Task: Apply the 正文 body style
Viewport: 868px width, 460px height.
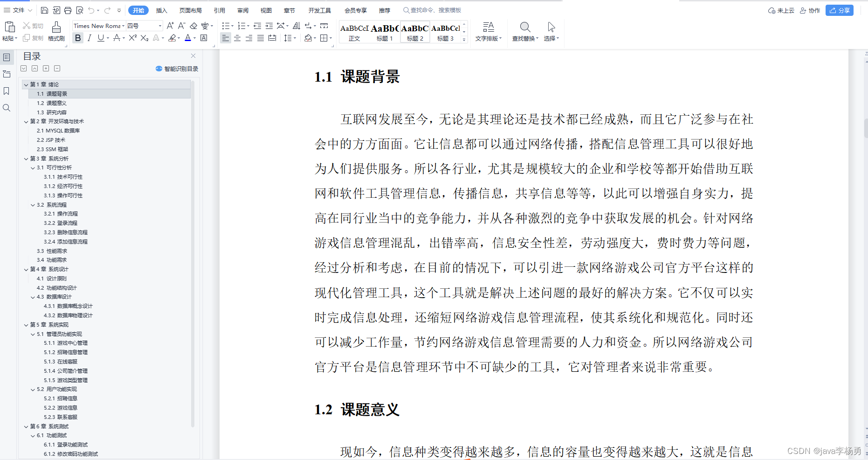Action: [354, 32]
